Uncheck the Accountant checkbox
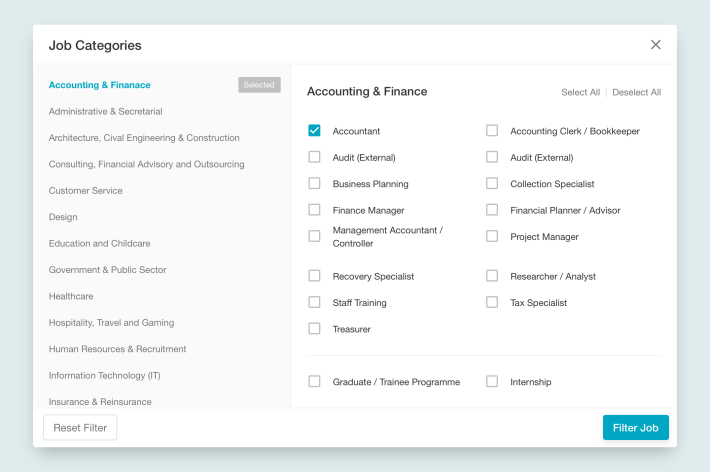This screenshot has width=710, height=472. click(314, 131)
